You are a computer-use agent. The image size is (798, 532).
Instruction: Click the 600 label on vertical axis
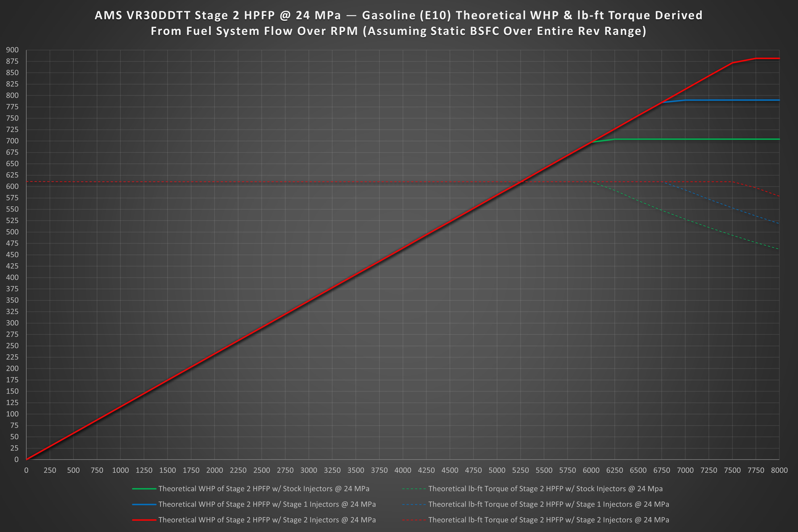pyautogui.click(x=12, y=186)
